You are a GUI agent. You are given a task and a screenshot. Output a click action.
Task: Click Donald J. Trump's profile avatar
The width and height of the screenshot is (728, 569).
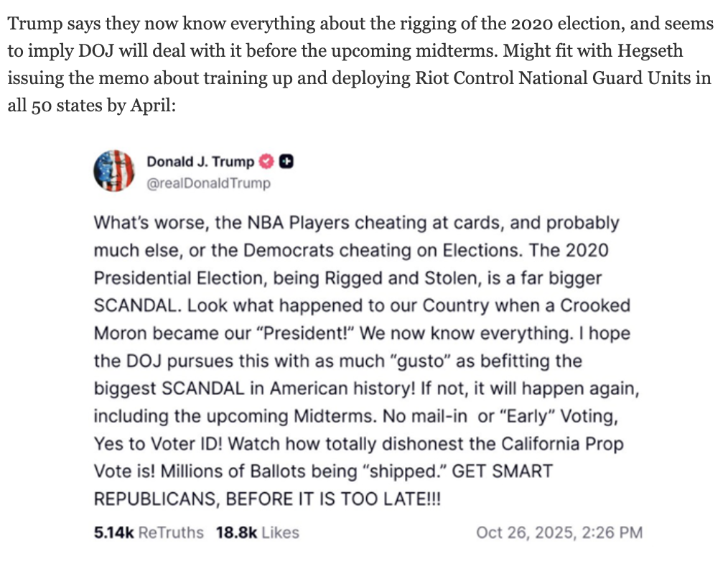(114, 172)
